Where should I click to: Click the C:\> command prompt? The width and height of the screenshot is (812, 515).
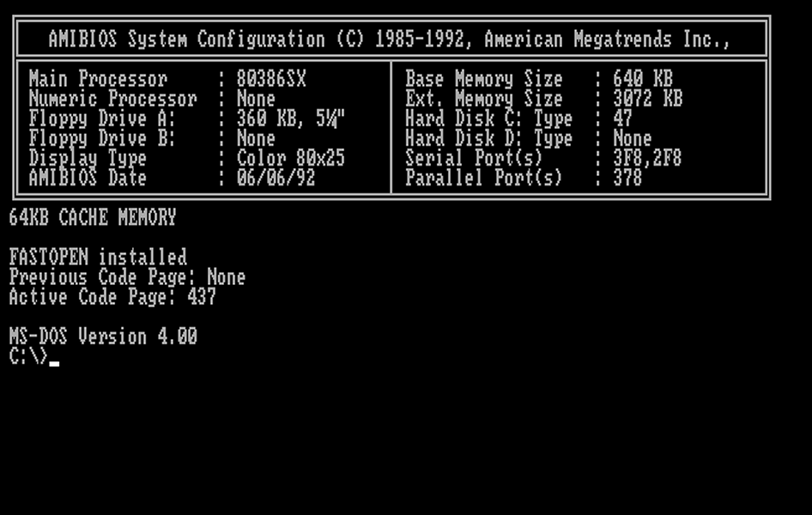pyautogui.click(x=27, y=356)
